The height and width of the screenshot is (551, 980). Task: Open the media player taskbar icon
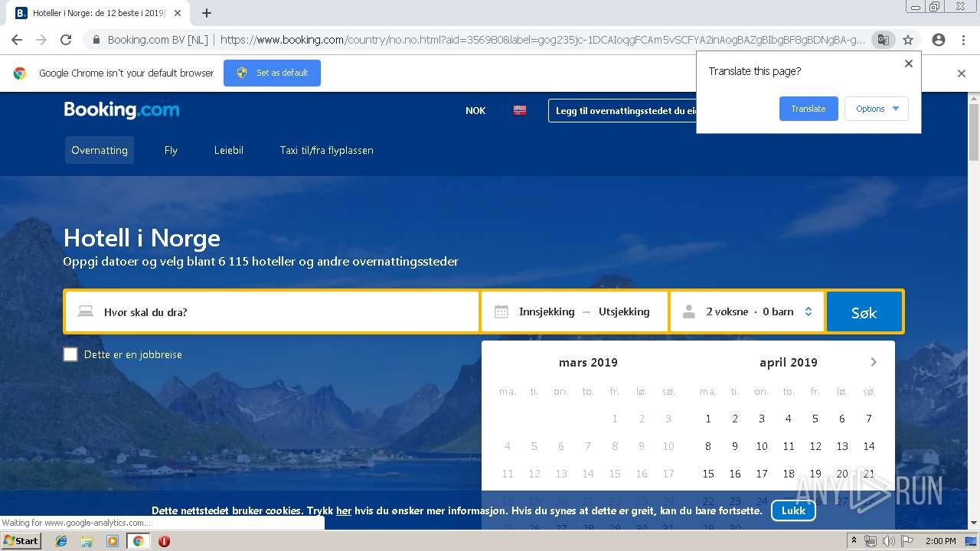pyautogui.click(x=113, y=541)
